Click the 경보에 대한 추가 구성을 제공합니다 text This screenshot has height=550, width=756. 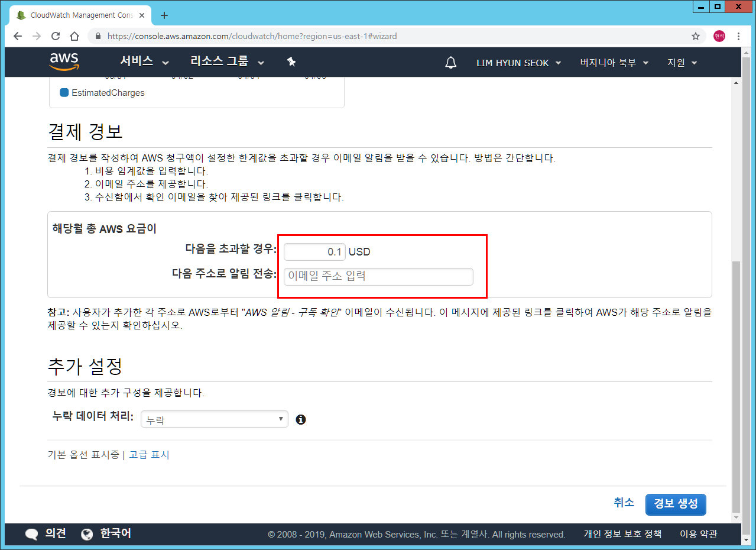[x=126, y=393]
